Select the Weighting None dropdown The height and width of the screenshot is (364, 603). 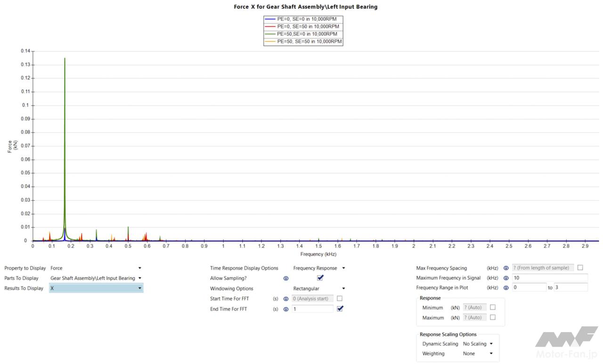(477, 354)
